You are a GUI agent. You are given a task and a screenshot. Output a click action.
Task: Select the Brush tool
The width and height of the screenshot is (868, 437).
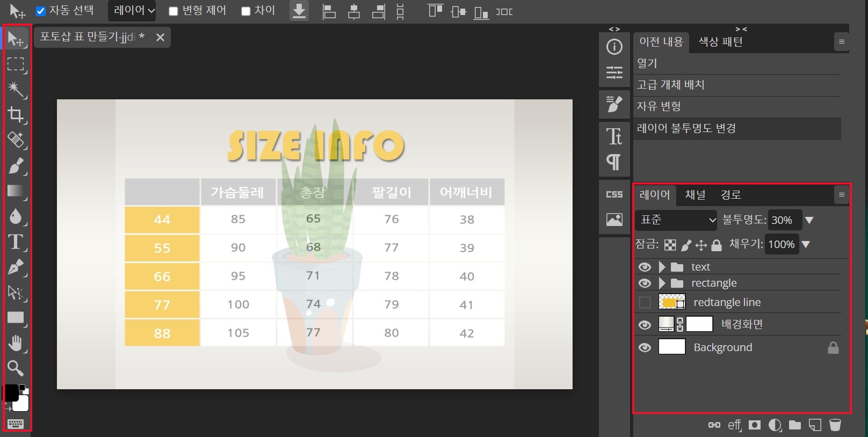(16, 166)
